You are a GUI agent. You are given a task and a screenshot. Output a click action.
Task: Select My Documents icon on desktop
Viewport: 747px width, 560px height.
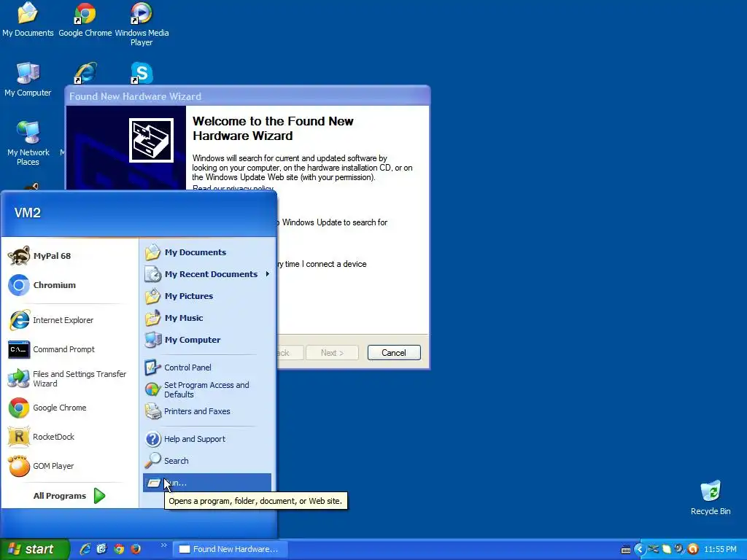click(28, 20)
